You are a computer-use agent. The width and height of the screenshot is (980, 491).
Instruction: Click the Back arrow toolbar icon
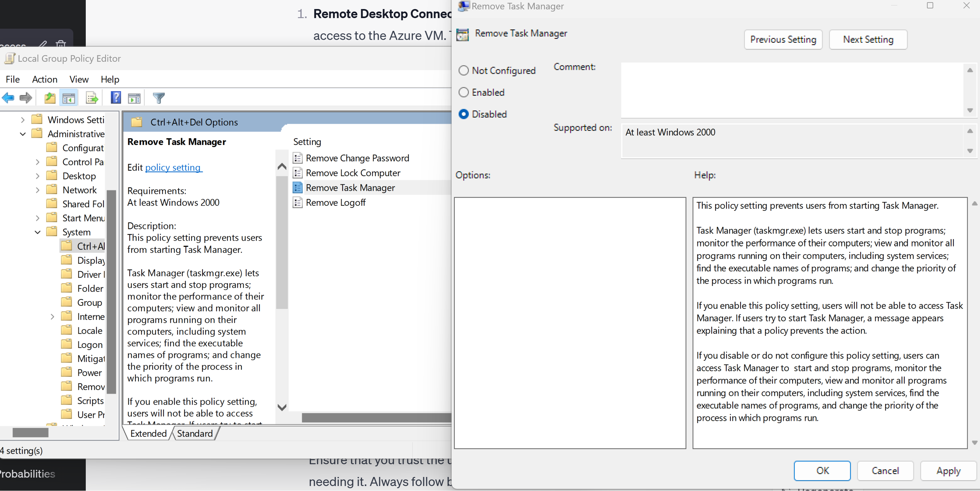pyautogui.click(x=8, y=98)
